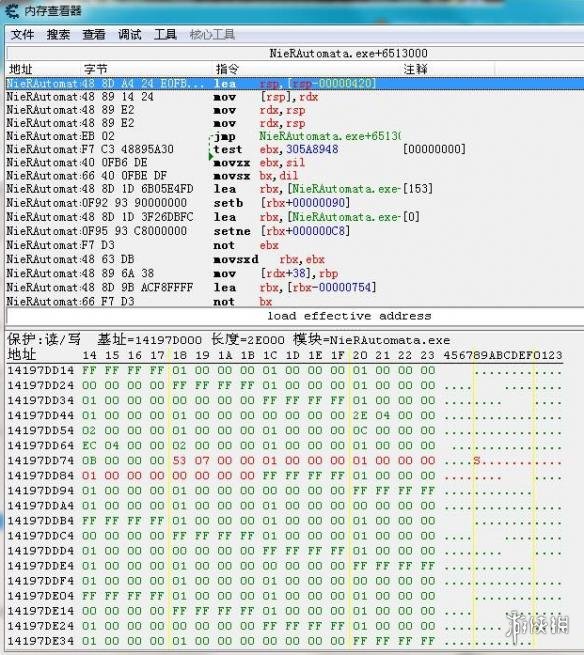Open the 调试 menu

[x=129, y=34]
